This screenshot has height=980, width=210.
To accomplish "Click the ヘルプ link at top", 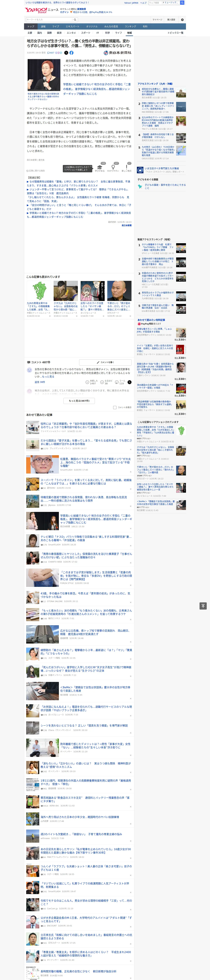I will [143, 3].
